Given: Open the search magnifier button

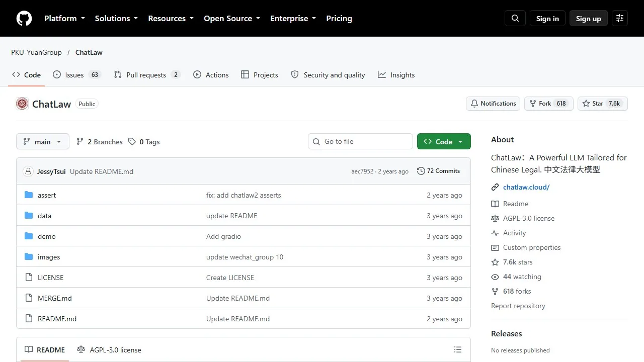Looking at the screenshot, I should pyautogui.click(x=515, y=19).
